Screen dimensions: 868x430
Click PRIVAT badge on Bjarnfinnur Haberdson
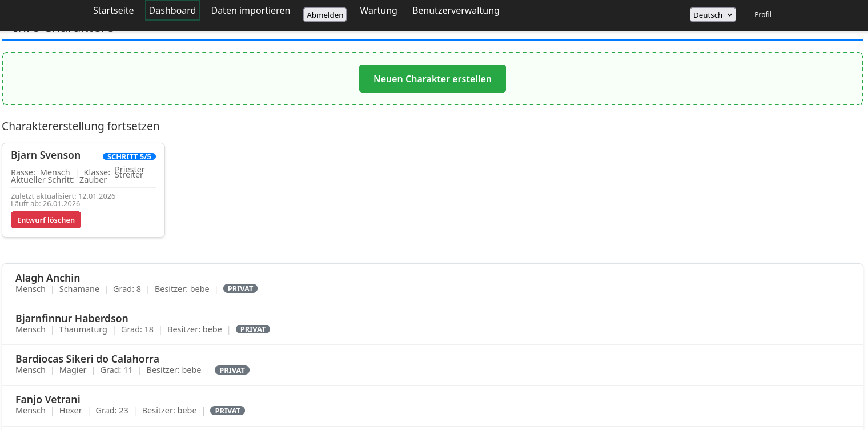click(253, 329)
